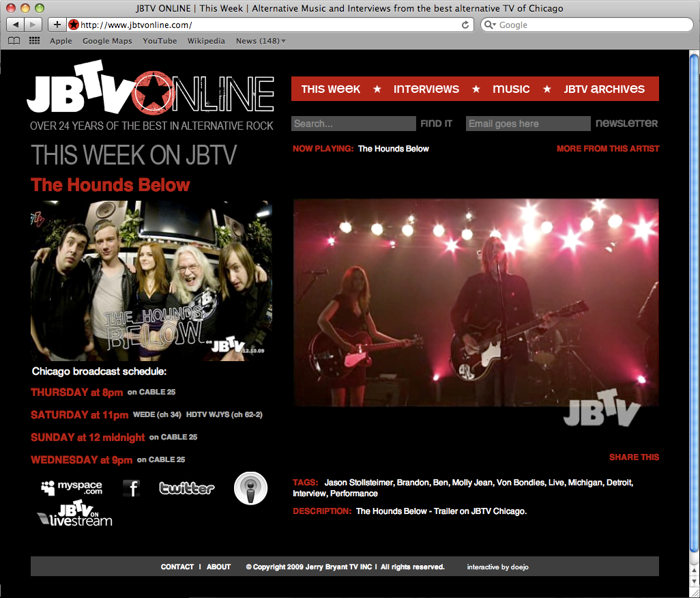Click the Performance tag
The height and width of the screenshot is (598, 700).
pos(353,494)
